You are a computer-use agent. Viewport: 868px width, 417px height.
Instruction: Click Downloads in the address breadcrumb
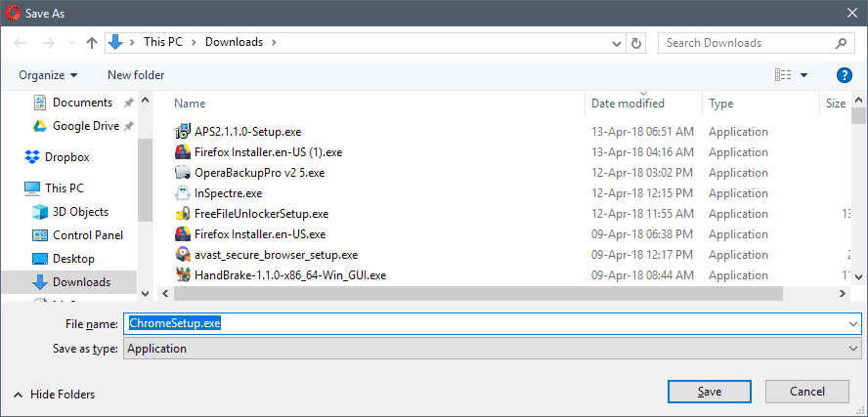tap(235, 42)
